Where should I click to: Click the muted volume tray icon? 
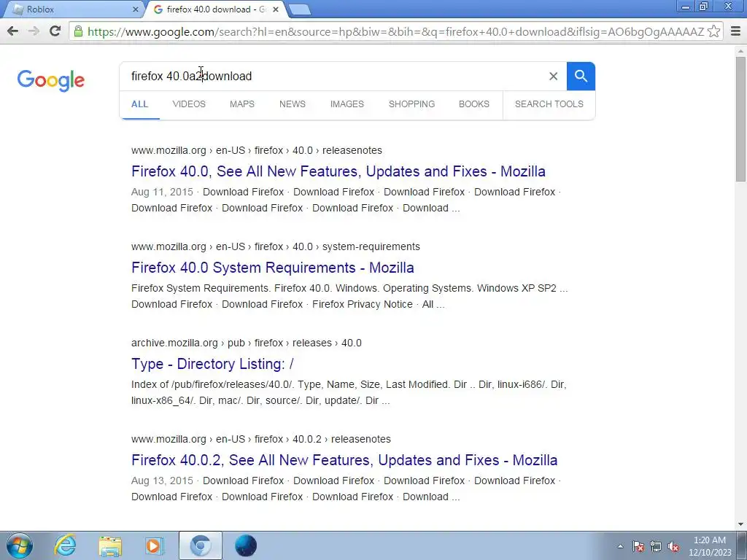click(x=673, y=546)
